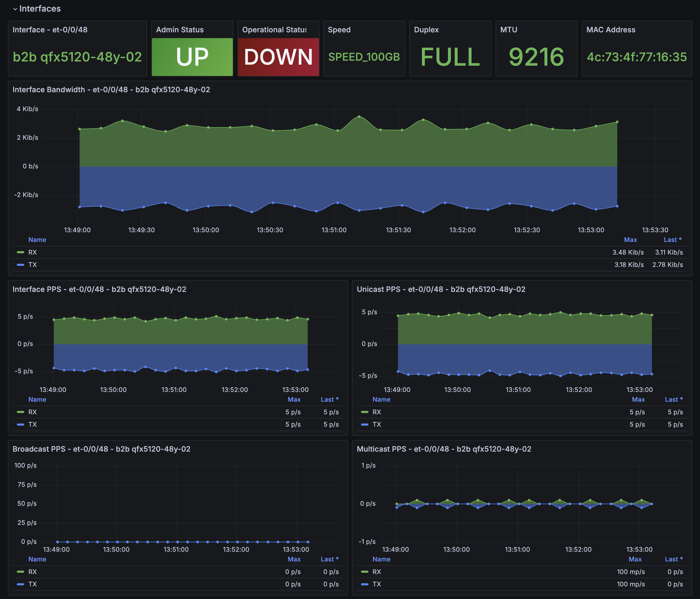Click the 2.78 Kib/s TX last value
Viewport: 700px width, 599px height.
[668, 265]
